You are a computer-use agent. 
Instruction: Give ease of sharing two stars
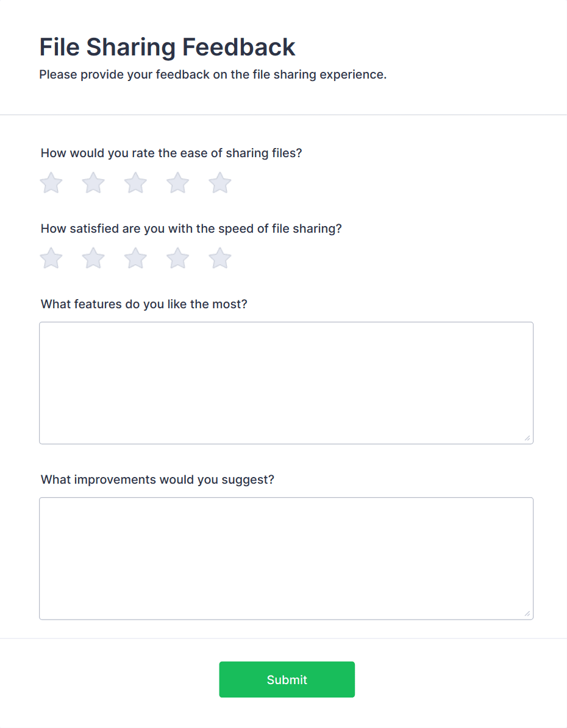(93, 183)
